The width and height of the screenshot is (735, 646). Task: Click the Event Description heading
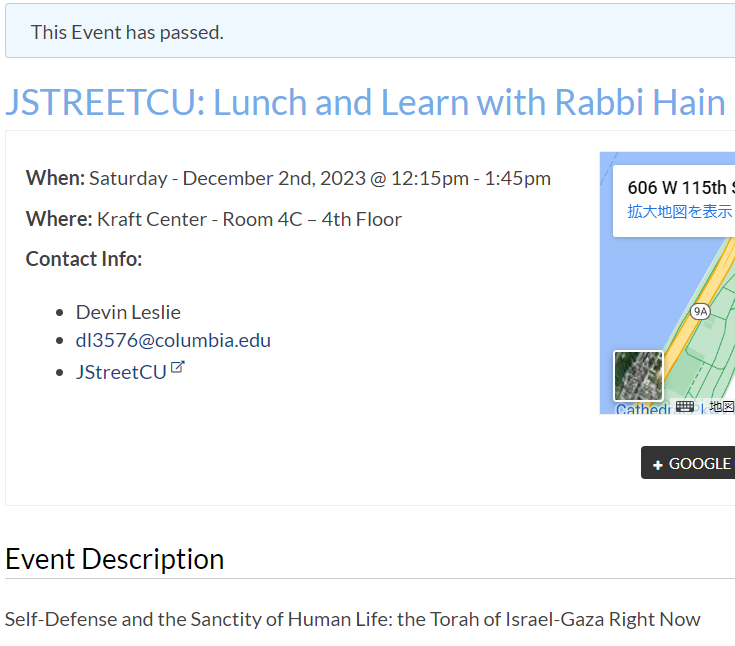click(x=114, y=558)
